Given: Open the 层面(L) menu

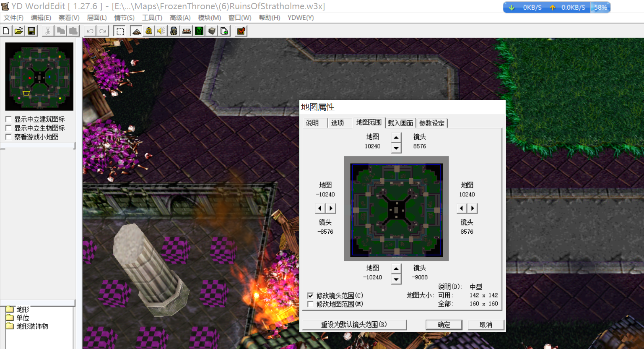Looking at the screenshot, I should point(97,18).
